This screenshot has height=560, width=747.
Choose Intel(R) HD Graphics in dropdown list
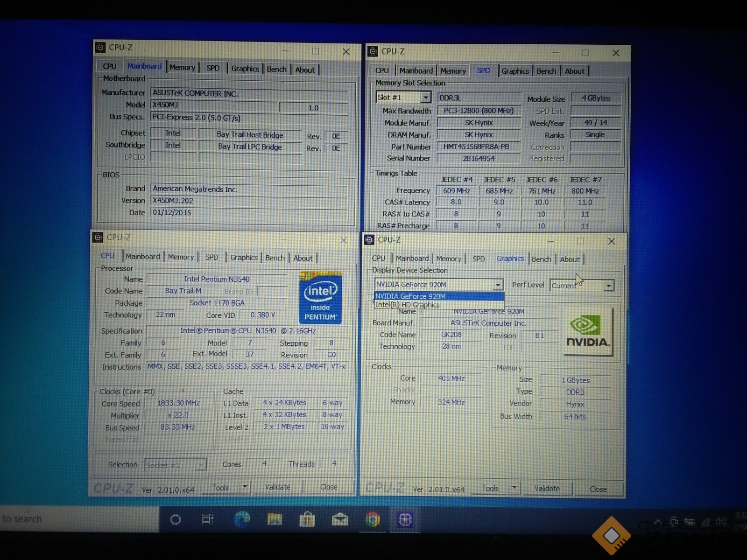point(439,305)
